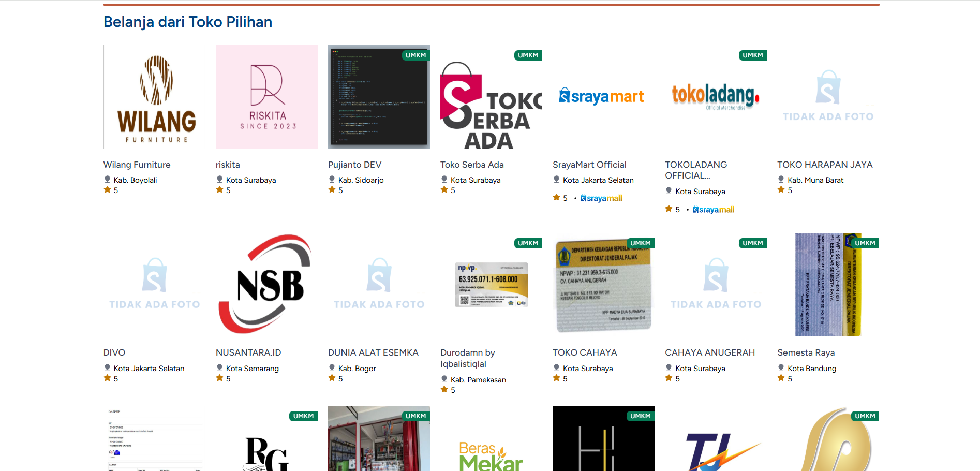Click TOKO HARAPAN JAYA store name
Screen dimensions: 980x471
[x=825, y=165]
